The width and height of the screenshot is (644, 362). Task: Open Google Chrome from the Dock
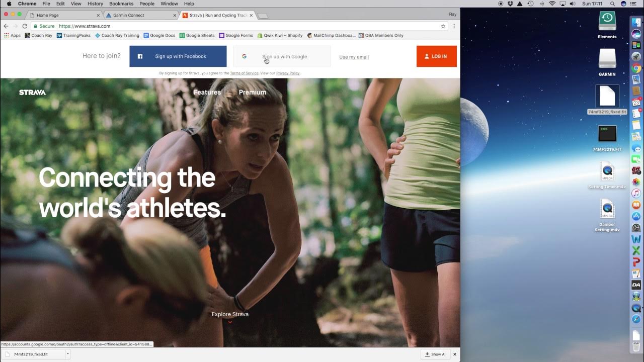click(636, 68)
